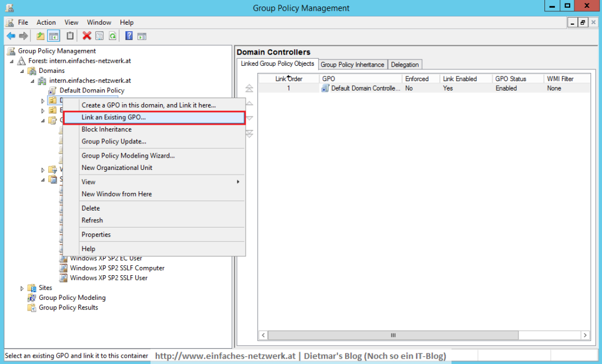Click the Group Policy Results icon

[x=32, y=308]
